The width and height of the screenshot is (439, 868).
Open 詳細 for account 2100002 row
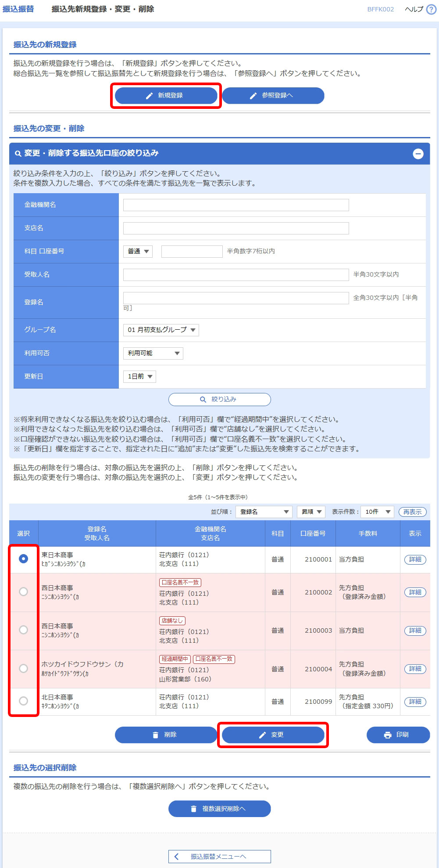tap(415, 592)
